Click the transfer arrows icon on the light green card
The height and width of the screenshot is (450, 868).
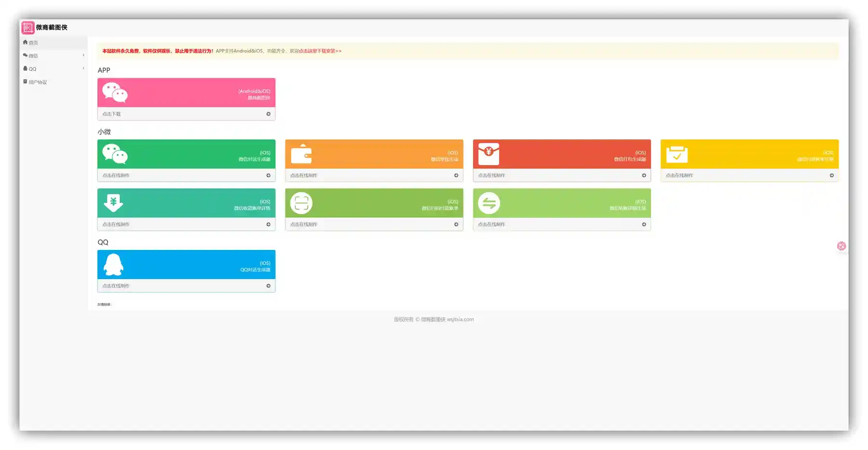coord(489,203)
